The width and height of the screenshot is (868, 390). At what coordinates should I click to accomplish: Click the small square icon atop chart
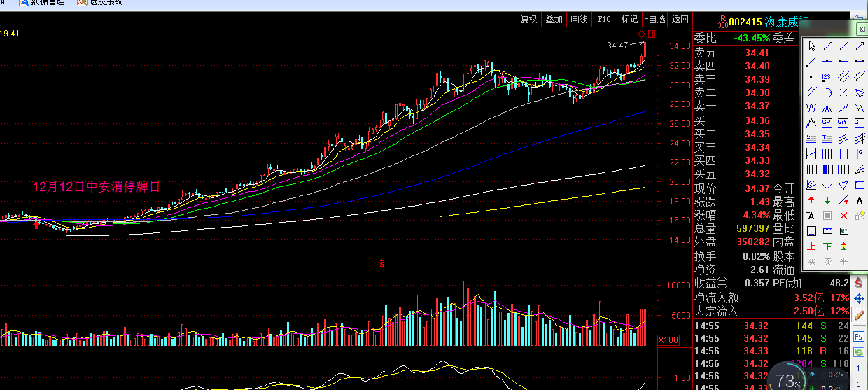click(x=652, y=34)
